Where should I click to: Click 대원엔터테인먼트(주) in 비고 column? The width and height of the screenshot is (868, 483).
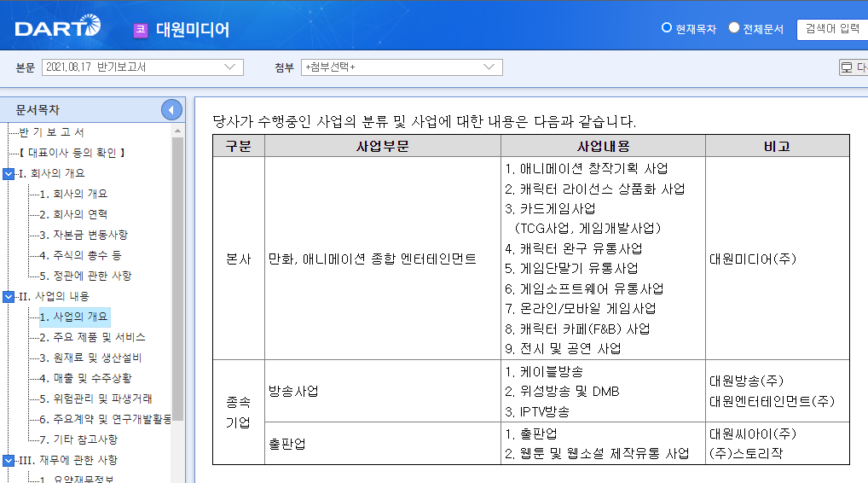(772, 401)
